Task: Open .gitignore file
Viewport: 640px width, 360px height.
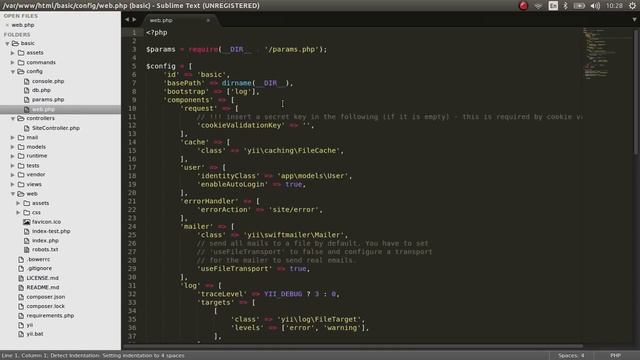Action: point(39,269)
